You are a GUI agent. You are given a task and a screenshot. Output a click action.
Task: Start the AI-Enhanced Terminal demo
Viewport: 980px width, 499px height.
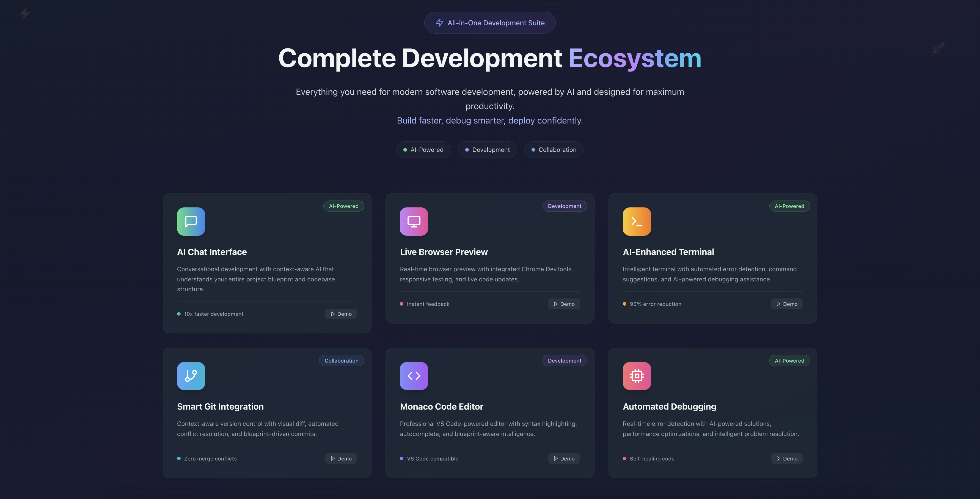[x=786, y=304]
